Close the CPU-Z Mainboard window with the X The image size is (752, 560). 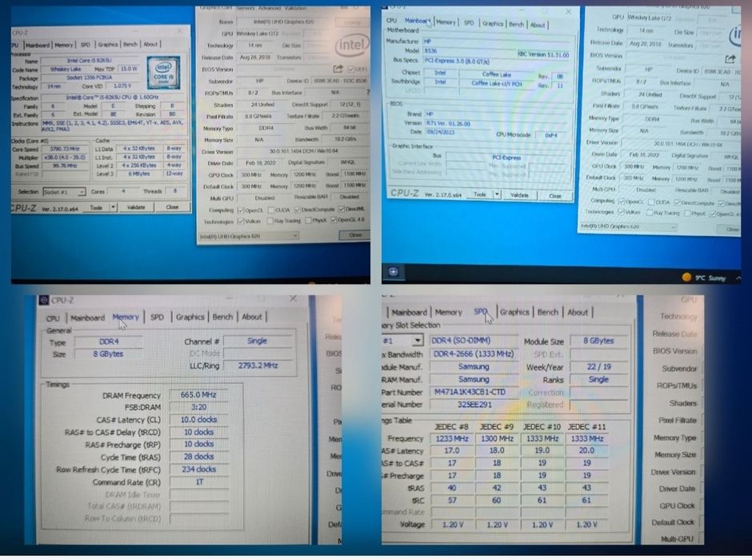pos(568,11)
